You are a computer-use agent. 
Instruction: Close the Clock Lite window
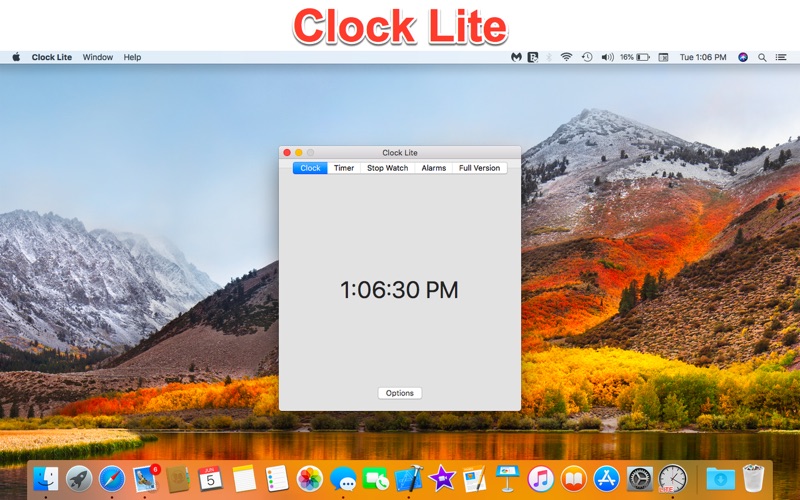pyautogui.click(x=287, y=153)
